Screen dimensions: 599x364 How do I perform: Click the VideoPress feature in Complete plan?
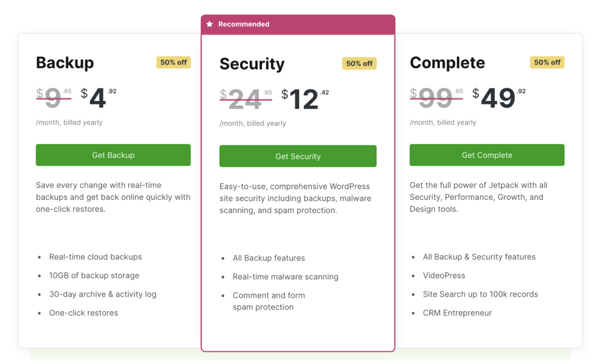pyautogui.click(x=444, y=275)
